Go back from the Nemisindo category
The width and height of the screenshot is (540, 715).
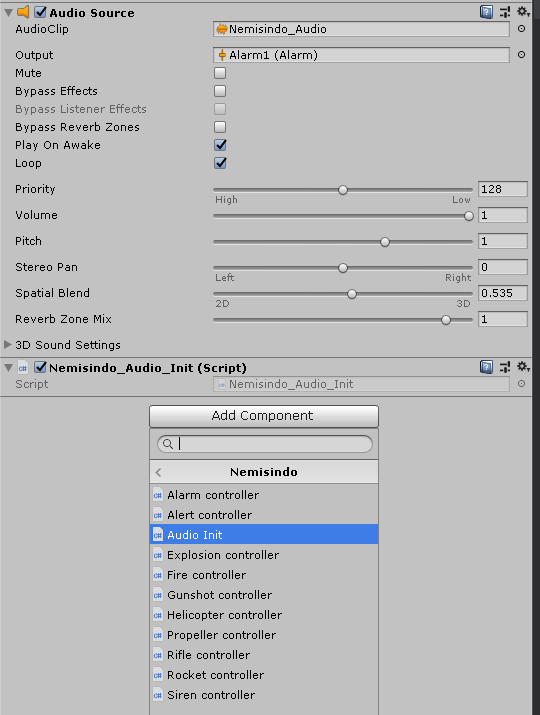point(158,472)
